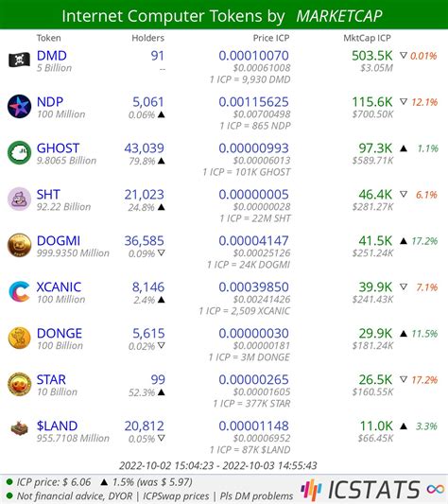
Task: Click the down triangle next to DMD 0.01%
Action: click(x=404, y=55)
